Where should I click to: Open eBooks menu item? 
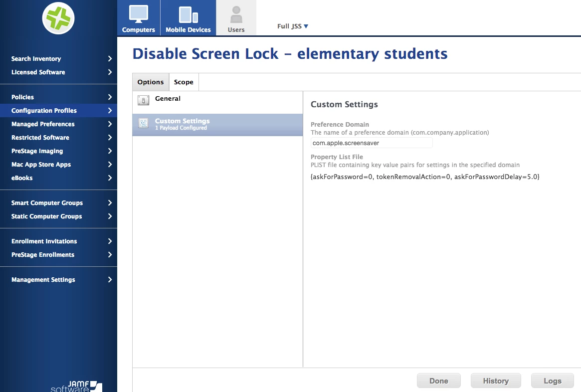coord(22,178)
